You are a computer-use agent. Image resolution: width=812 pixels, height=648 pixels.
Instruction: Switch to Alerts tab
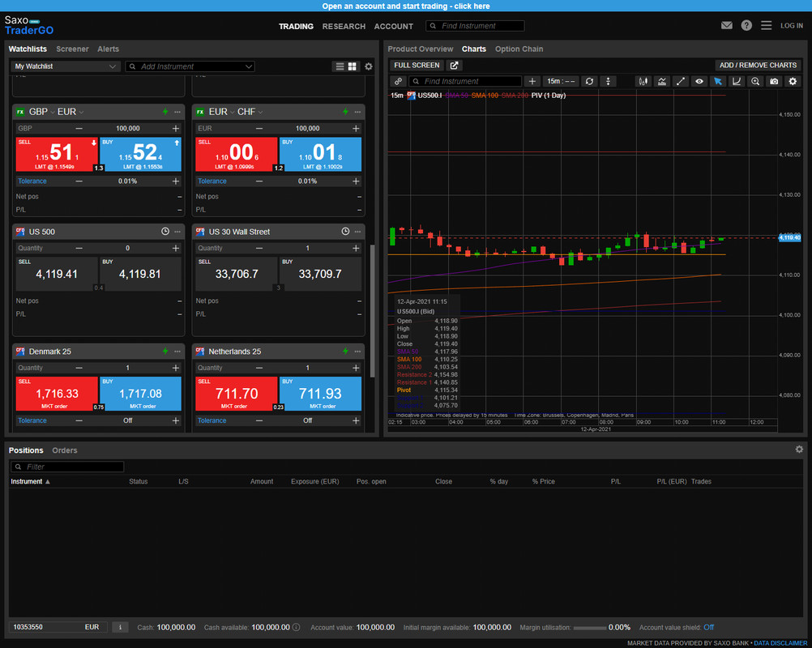click(109, 49)
